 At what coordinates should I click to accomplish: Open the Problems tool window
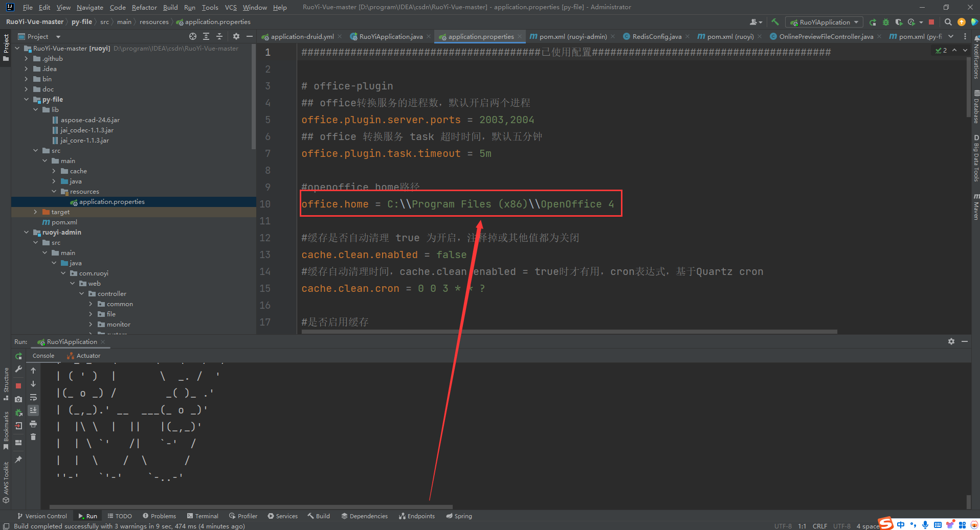[x=159, y=516]
